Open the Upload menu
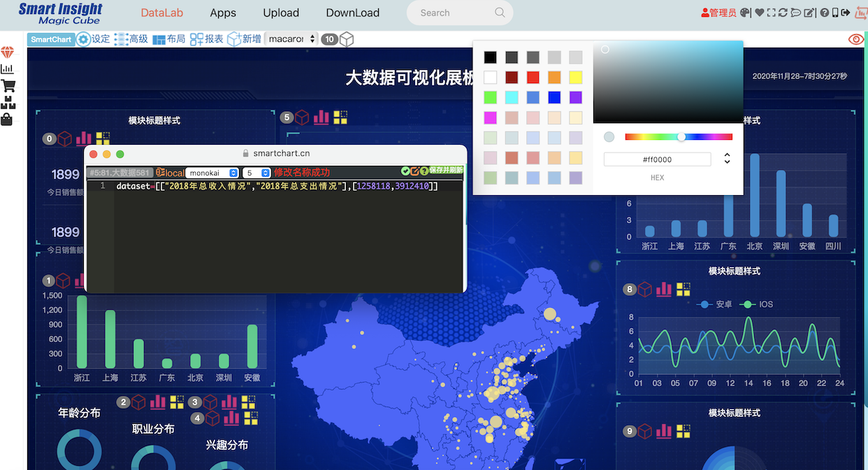Image resolution: width=868 pixels, height=470 pixels. [x=281, y=13]
